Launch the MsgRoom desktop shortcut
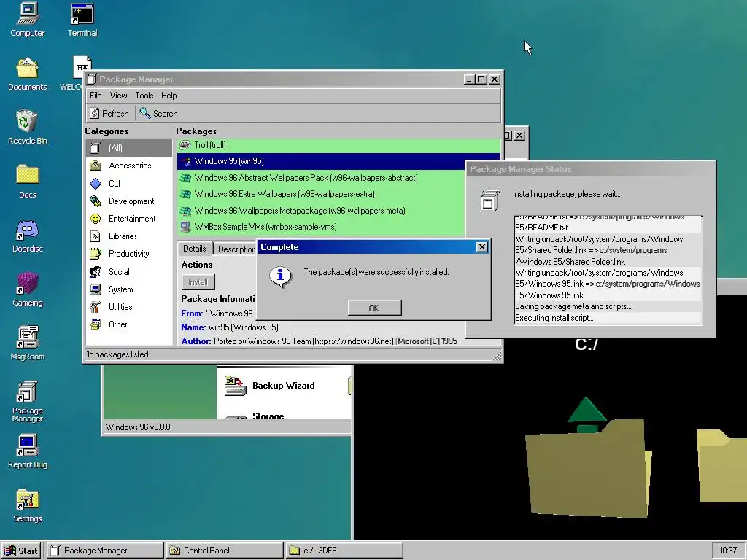The height and width of the screenshot is (560, 747). pos(27,343)
